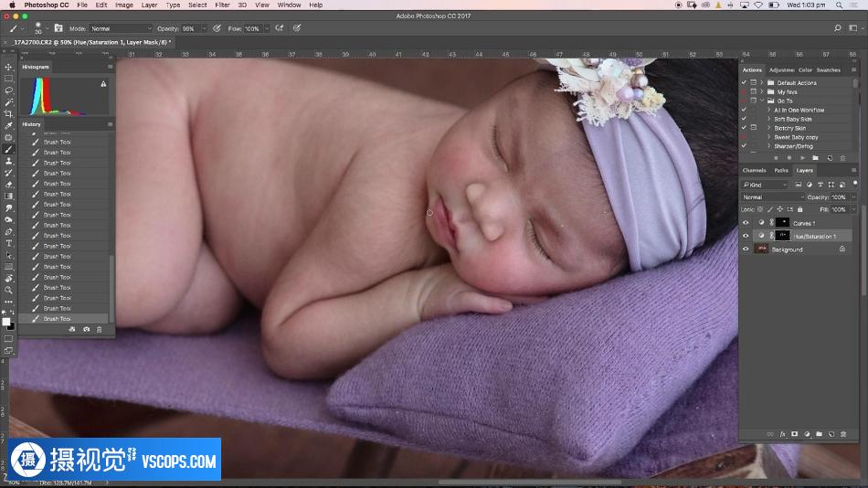868x488 pixels.
Task: Toggle Sharpen/Defog action checkmark
Action: click(744, 145)
